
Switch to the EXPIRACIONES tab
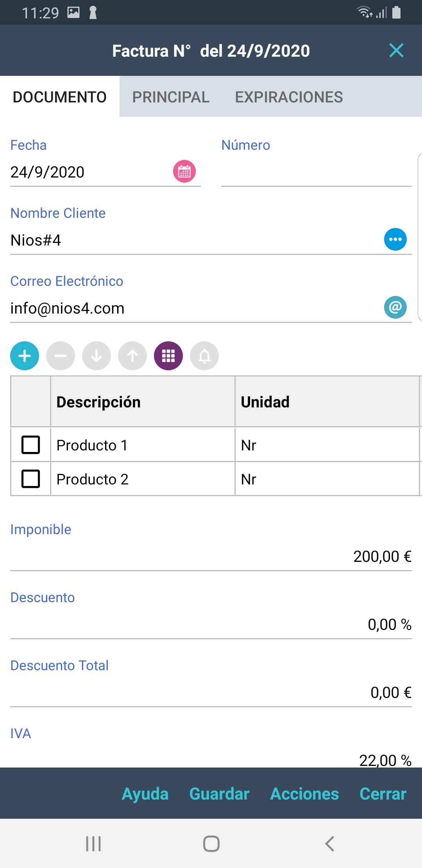click(x=289, y=97)
